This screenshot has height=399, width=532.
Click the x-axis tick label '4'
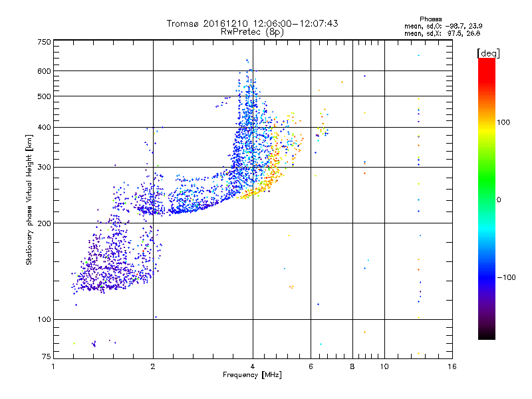click(x=253, y=366)
